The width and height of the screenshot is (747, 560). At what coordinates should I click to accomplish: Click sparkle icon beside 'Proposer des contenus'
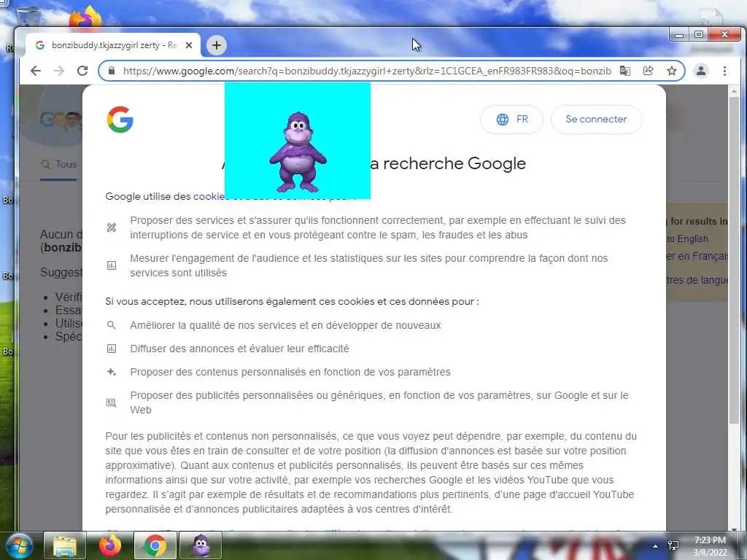[112, 372]
